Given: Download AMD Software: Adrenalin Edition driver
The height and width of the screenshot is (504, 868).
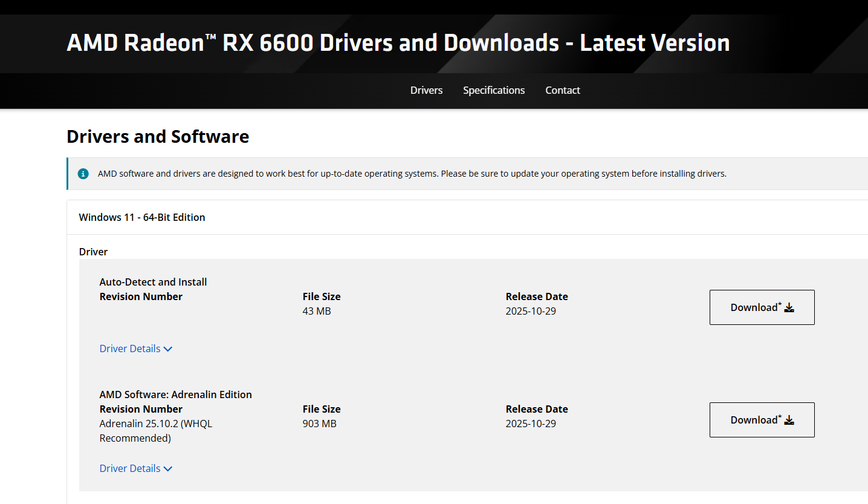Looking at the screenshot, I should tap(762, 420).
